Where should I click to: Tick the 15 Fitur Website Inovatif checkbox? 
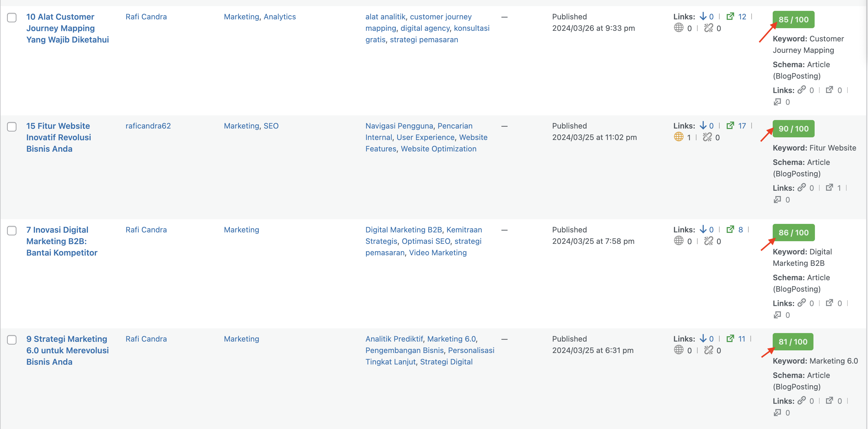[12, 126]
